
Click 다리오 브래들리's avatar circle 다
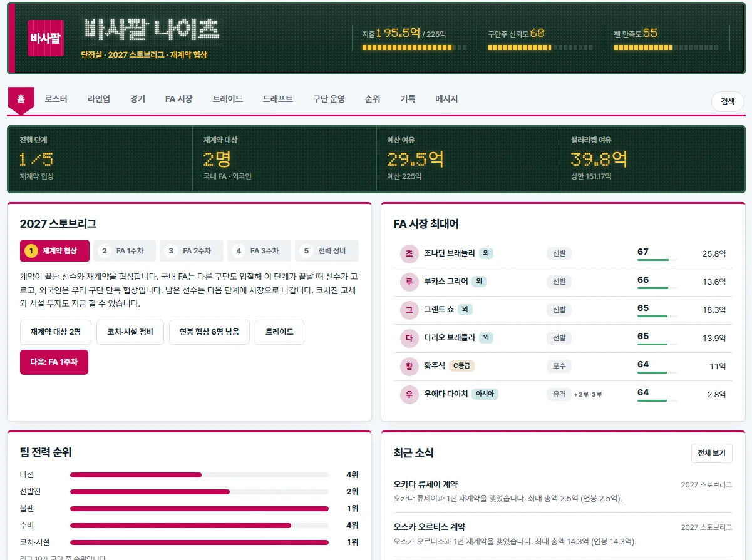pos(409,338)
